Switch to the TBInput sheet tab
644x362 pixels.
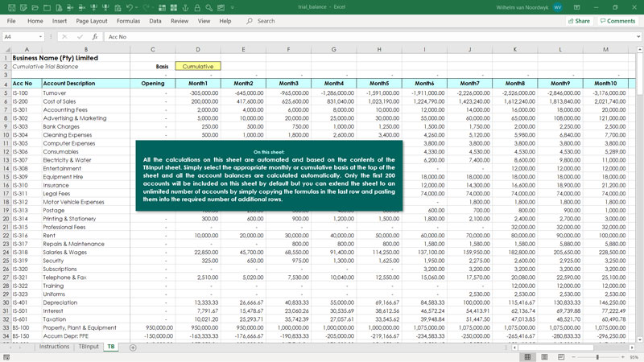89,347
